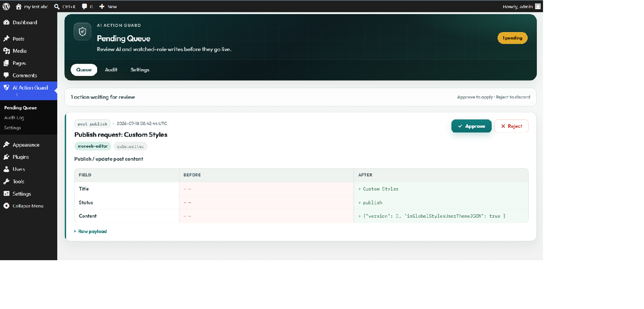Image resolution: width=644 pixels, height=309 pixels.
Task: Click the sidebar Comments bubble icon
Action: 6,76
